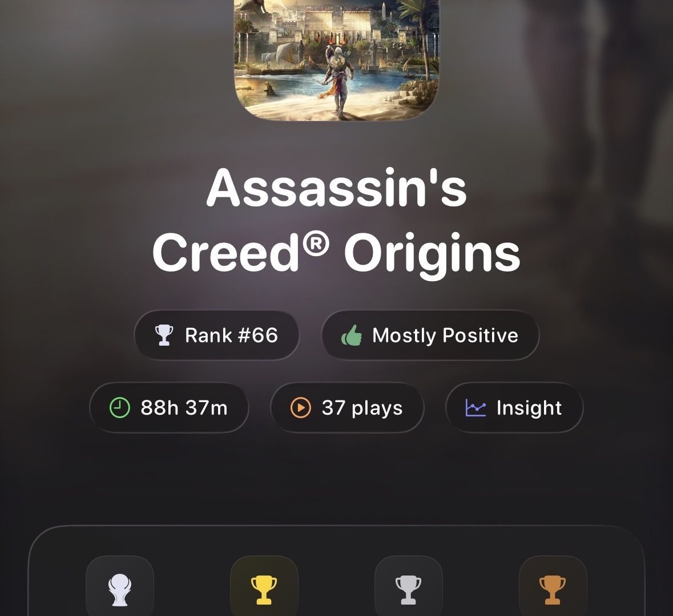The width and height of the screenshot is (673, 616).
Task: Click the Assassin's Creed Origins title
Action: [337, 221]
